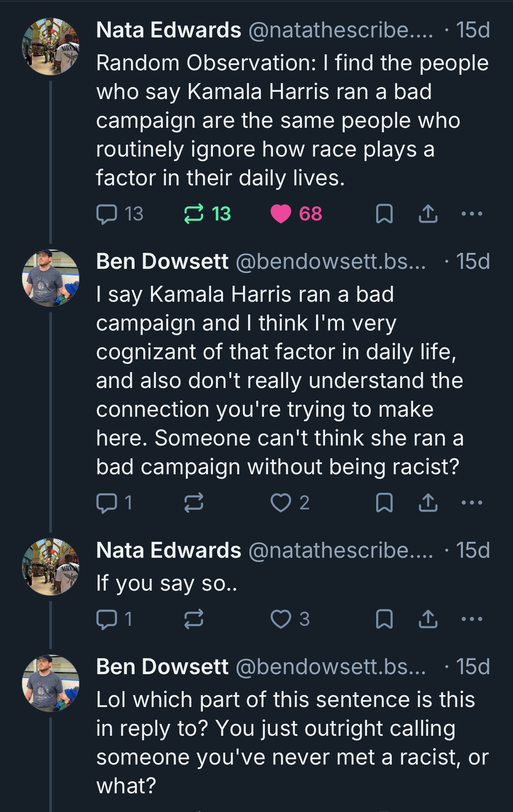This screenshot has width=513, height=812.
Task: Reply to Nata Edwards' Random Observation post
Action: click(107, 214)
